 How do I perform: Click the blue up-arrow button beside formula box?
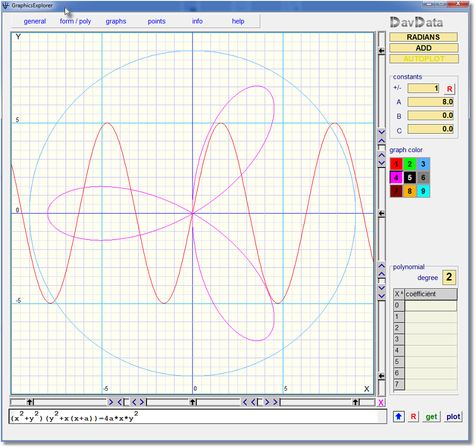pos(399,417)
